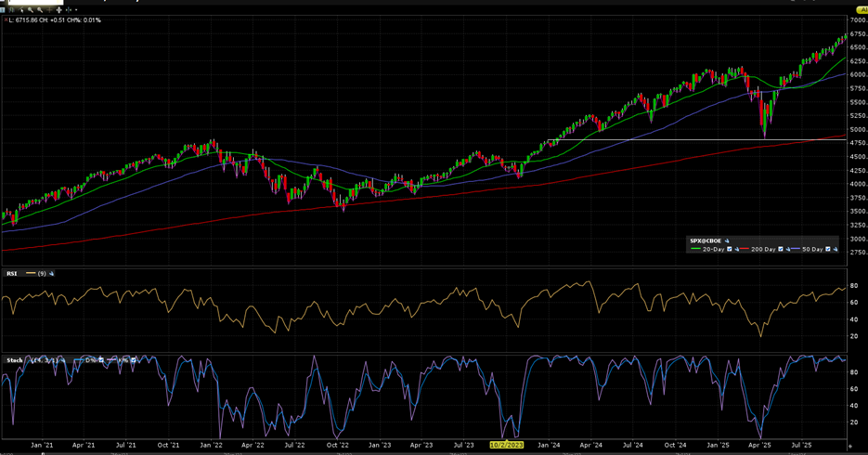Click the Jan '22 time axis label
Screen dimensions: 868x455
click(211, 445)
